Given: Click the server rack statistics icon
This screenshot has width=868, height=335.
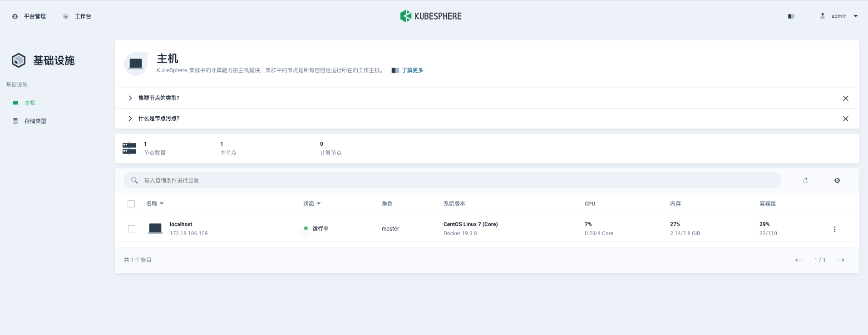Looking at the screenshot, I should click(129, 148).
